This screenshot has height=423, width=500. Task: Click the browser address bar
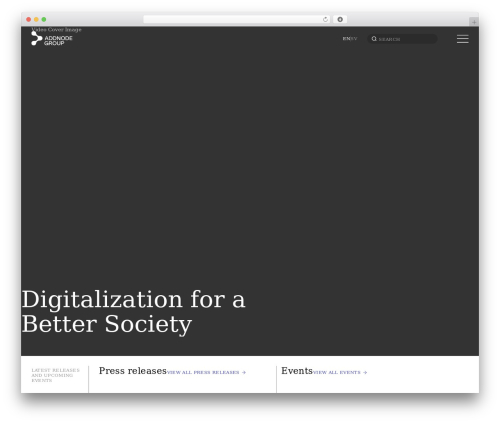pos(237,19)
